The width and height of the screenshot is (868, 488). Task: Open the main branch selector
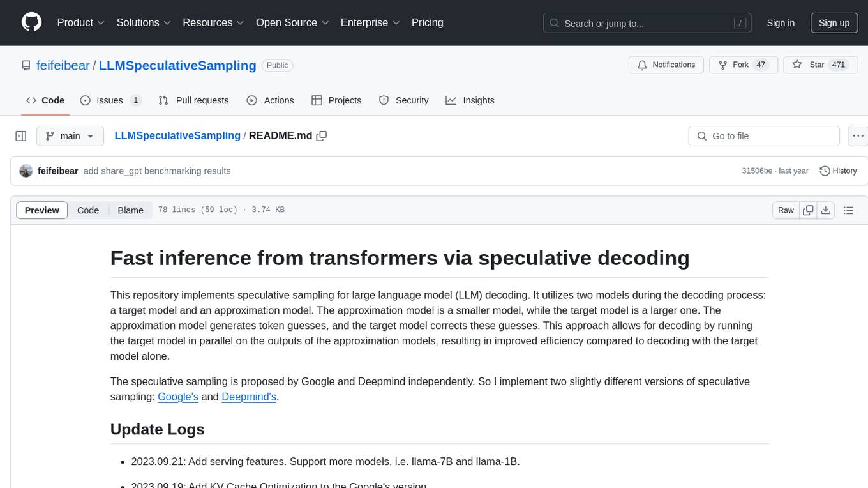click(70, 136)
